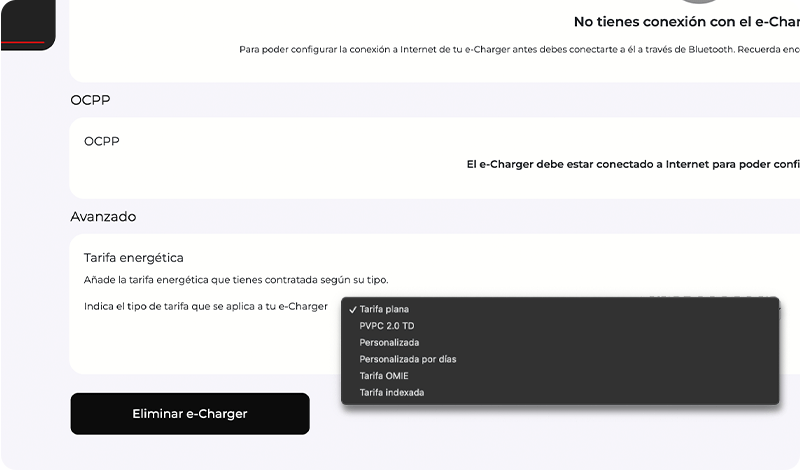Screen dimensions: 800x470
Task: Click the checkmark beside Tarifa plana
Action: (353, 309)
